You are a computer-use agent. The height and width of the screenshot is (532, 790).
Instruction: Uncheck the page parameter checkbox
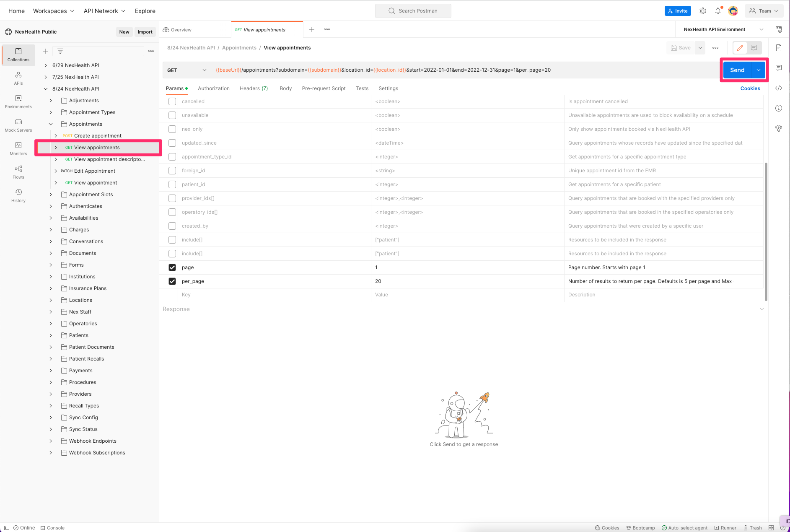tap(172, 267)
